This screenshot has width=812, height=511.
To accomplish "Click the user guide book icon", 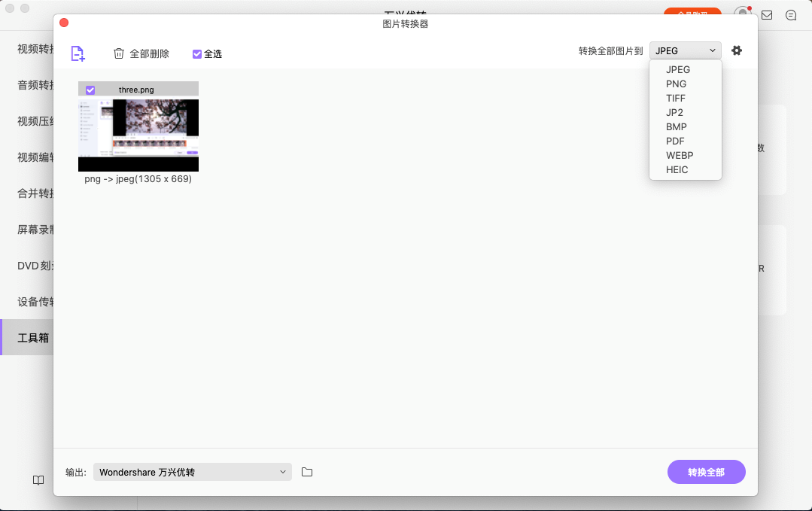I will [x=38, y=480].
